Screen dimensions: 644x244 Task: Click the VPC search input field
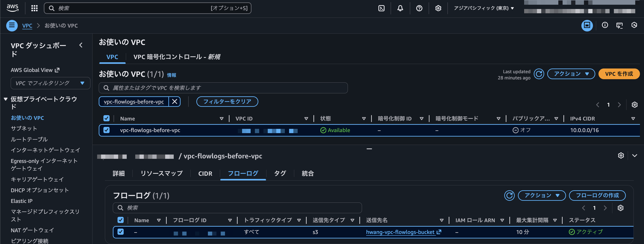(223, 88)
